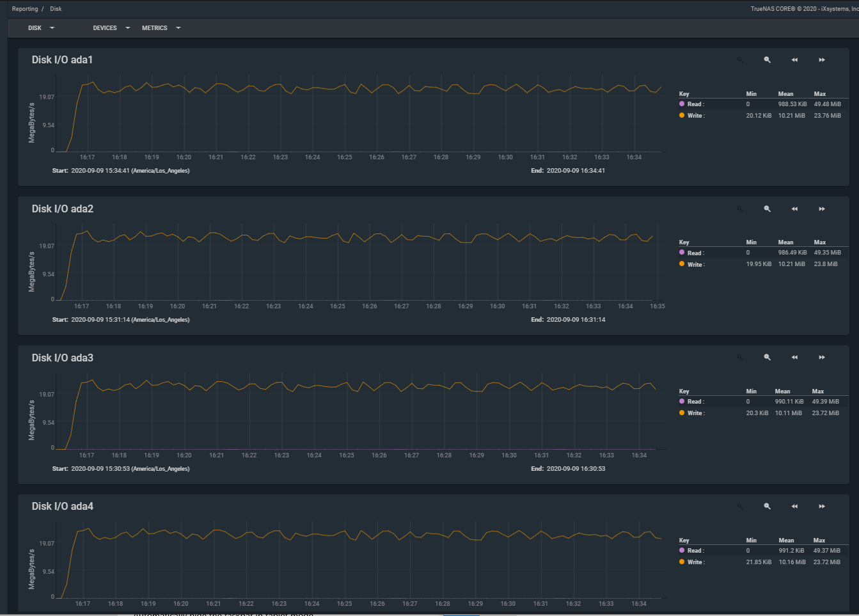The width and height of the screenshot is (859, 616).
Task: Click ada1 end time 2020-09-09 16:34:41
Action: [576, 171]
